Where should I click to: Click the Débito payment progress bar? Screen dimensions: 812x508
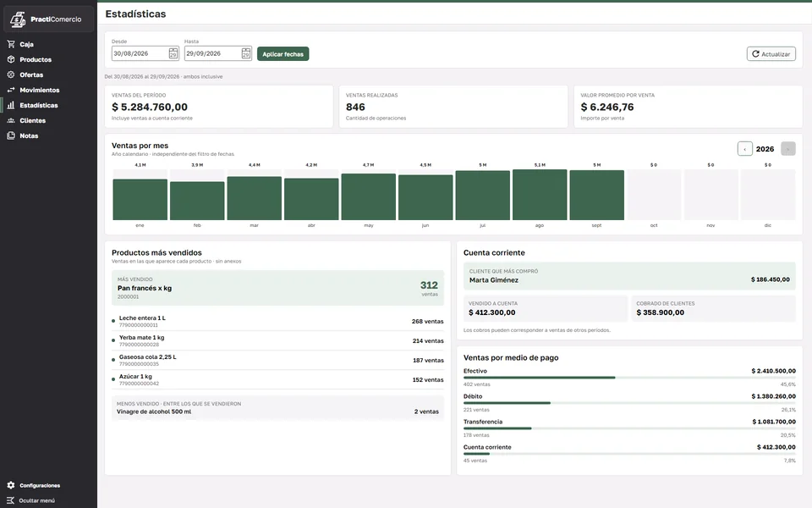(629, 403)
